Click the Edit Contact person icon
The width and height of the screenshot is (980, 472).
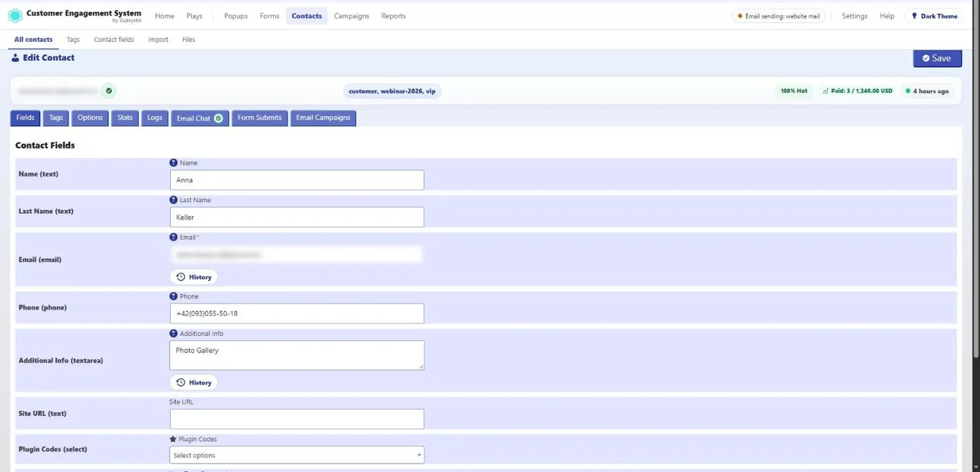point(15,58)
